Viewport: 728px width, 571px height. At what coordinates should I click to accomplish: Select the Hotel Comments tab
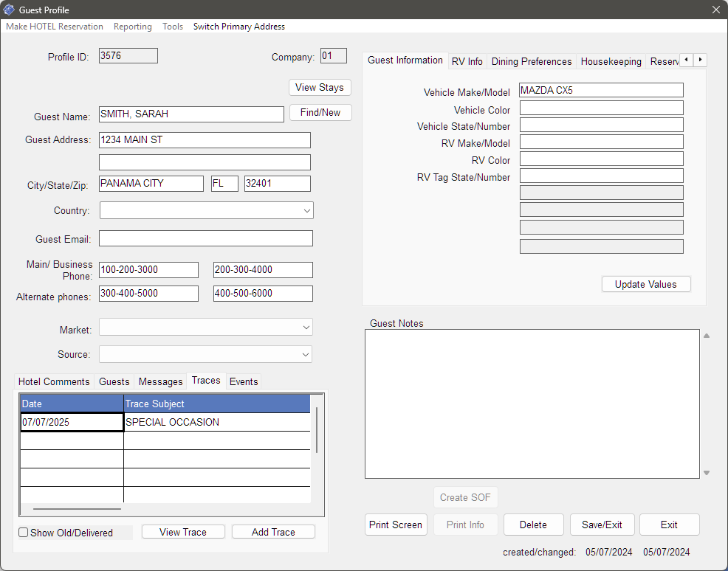pos(54,381)
